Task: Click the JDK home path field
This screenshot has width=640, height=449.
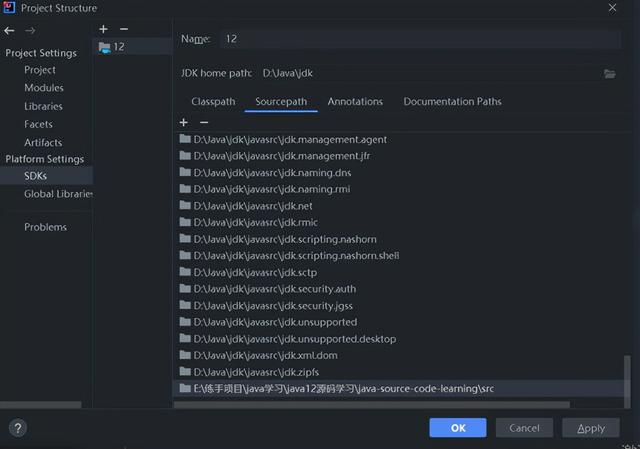Action: (x=431, y=73)
